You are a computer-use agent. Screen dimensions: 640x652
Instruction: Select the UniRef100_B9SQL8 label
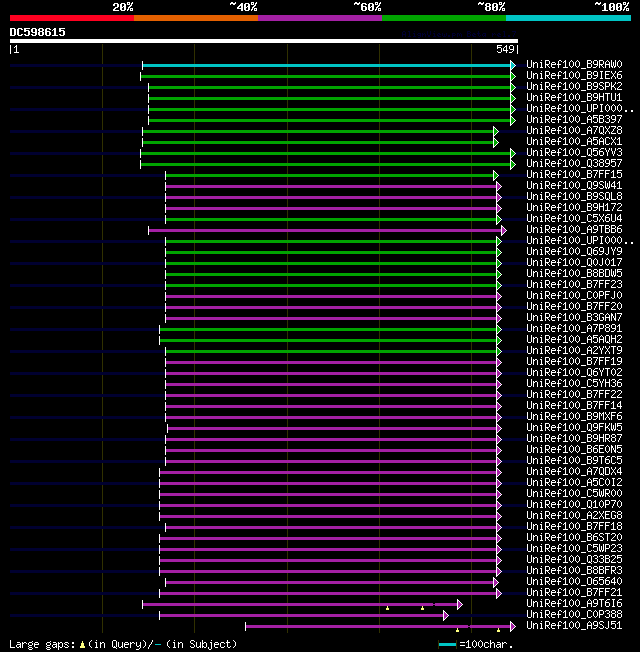pos(574,196)
